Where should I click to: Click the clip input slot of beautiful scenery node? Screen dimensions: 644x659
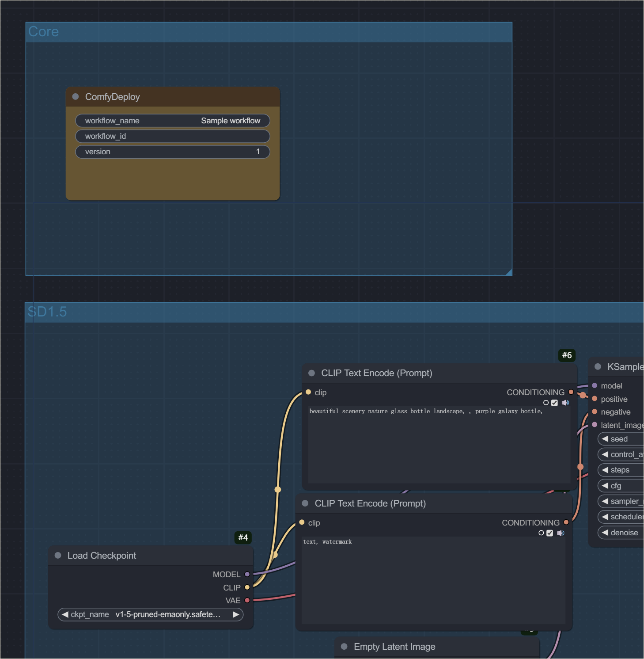(x=308, y=392)
